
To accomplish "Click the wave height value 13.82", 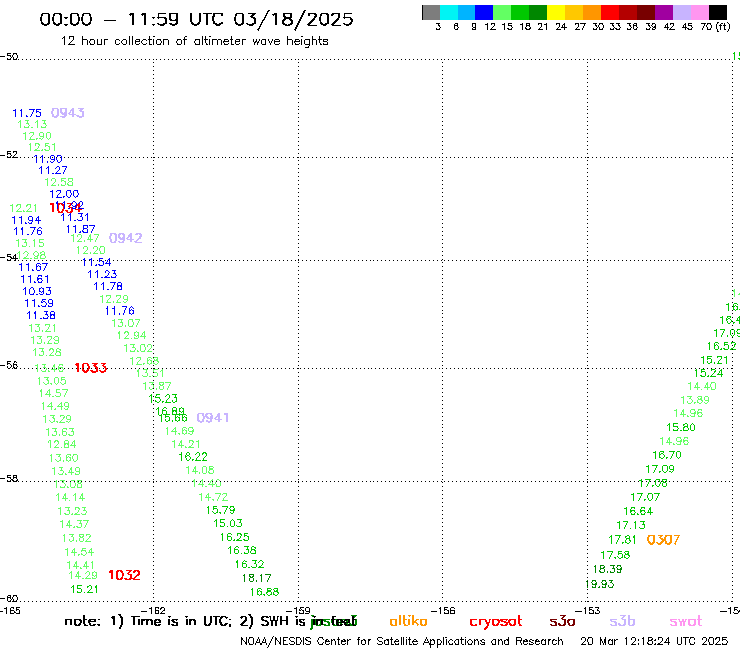I will click(76, 538).
